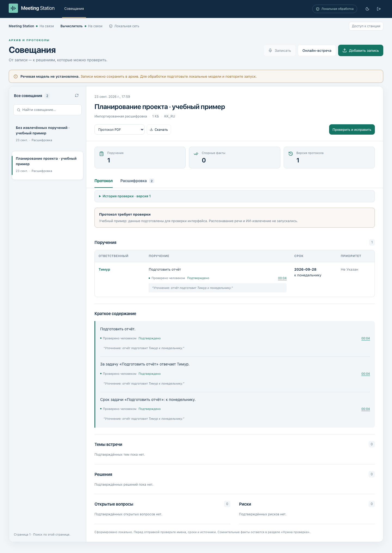Select Планирование проекта meeting in sidebar

pos(47,165)
